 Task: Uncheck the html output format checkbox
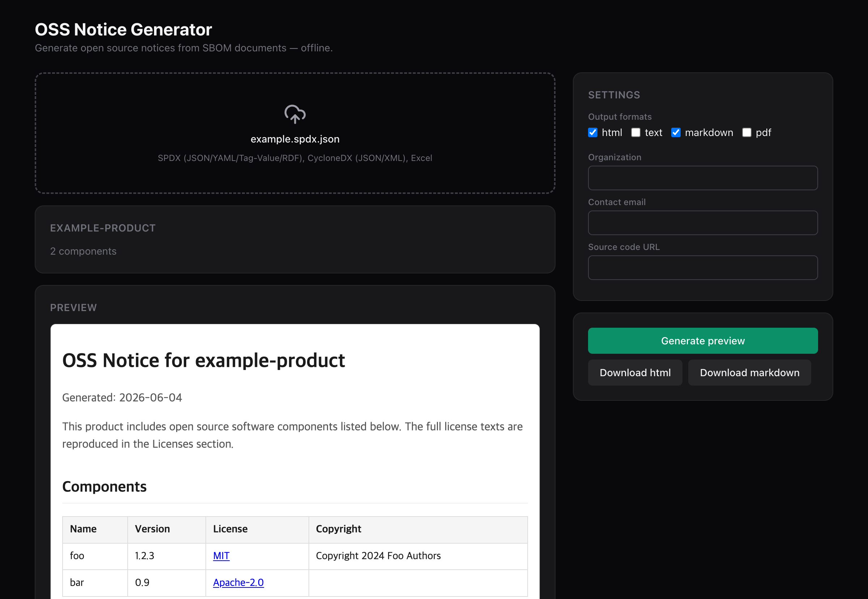tap(592, 132)
